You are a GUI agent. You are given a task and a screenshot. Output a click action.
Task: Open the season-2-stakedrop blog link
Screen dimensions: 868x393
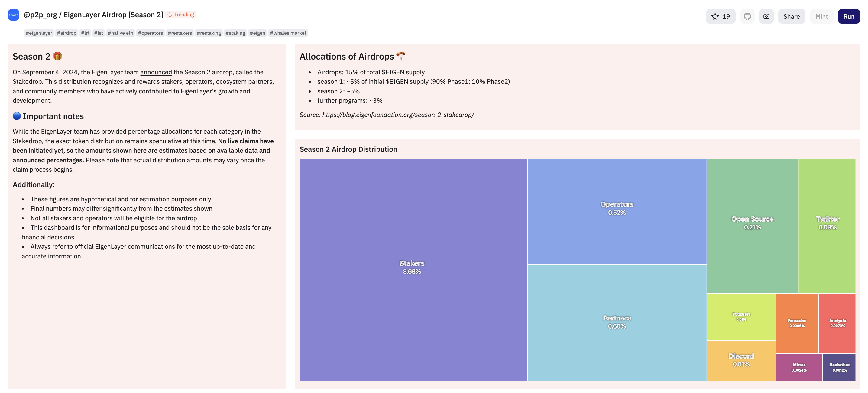398,115
